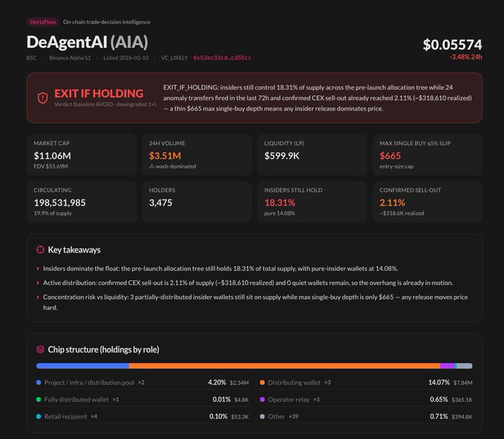Screen dimensions: 504x439
Task: Click the shield warning icon in verdict banner
Action: (x=43, y=98)
